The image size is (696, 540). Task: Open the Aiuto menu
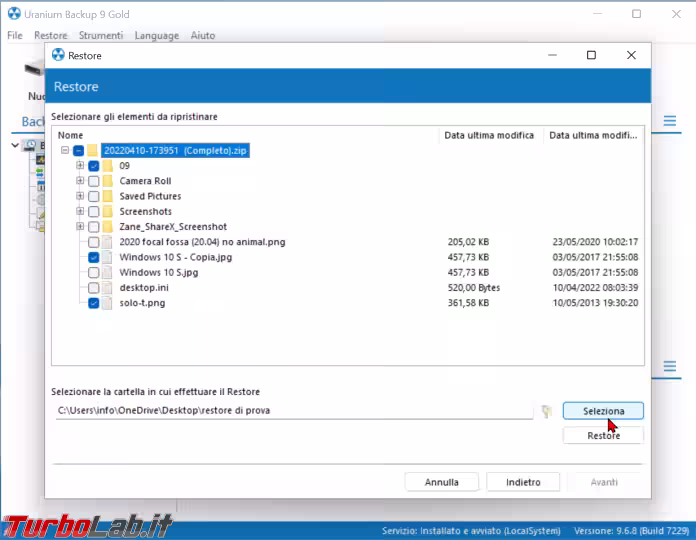coord(203,35)
